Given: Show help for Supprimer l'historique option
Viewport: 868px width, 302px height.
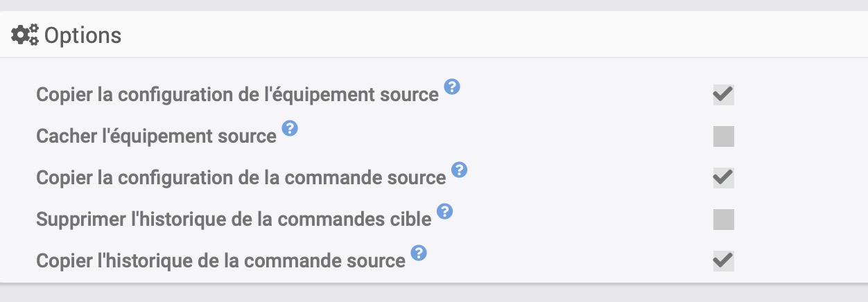Looking at the screenshot, I should (x=445, y=211).
